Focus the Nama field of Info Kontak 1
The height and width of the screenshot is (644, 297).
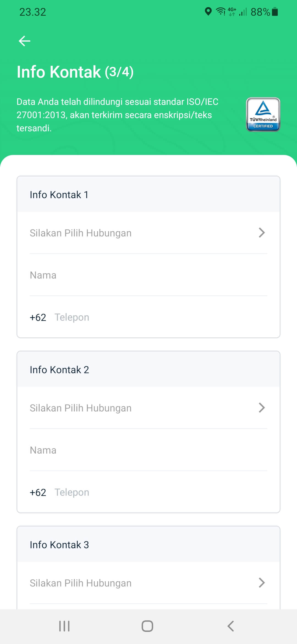pyautogui.click(x=148, y=275)
